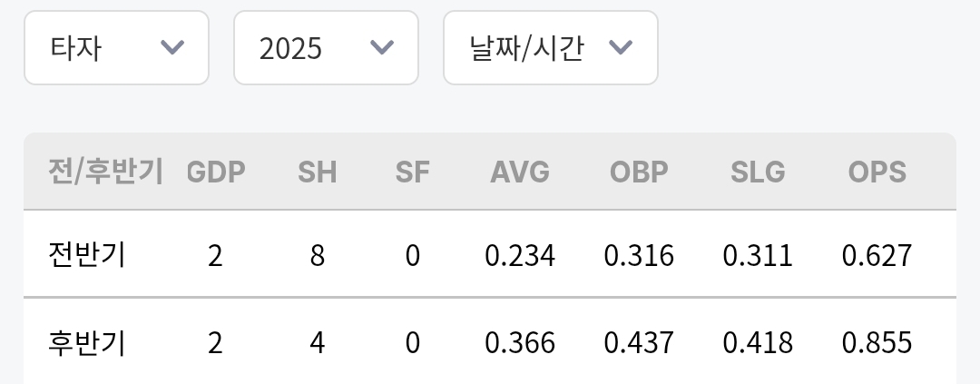Click the chevron arrow next to 2025
This screenshot has height=384, width=980.
pos(382,48)
